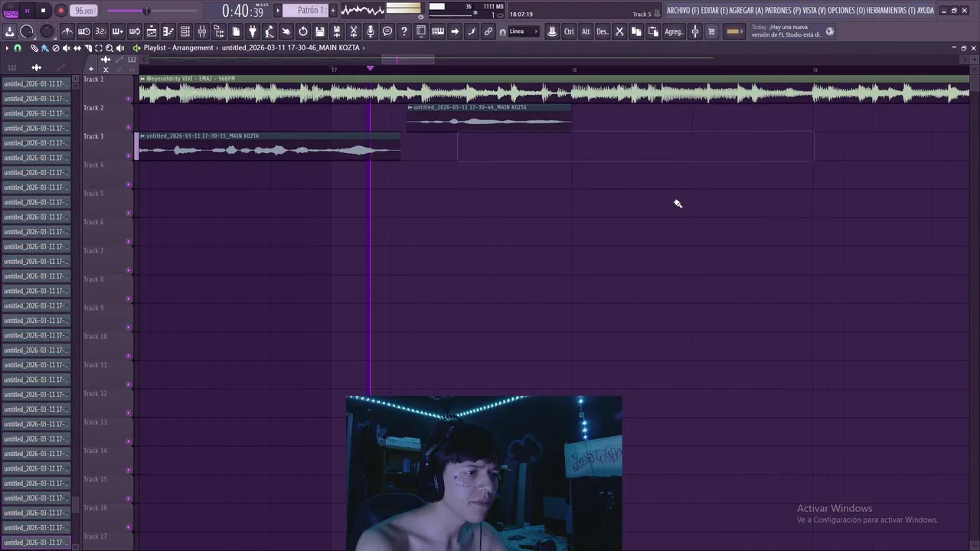Image resolution: width=980 pixels, height=551 pixels.
Task: Open ARCHIVO (F) menu
Action: click(681, 11)
